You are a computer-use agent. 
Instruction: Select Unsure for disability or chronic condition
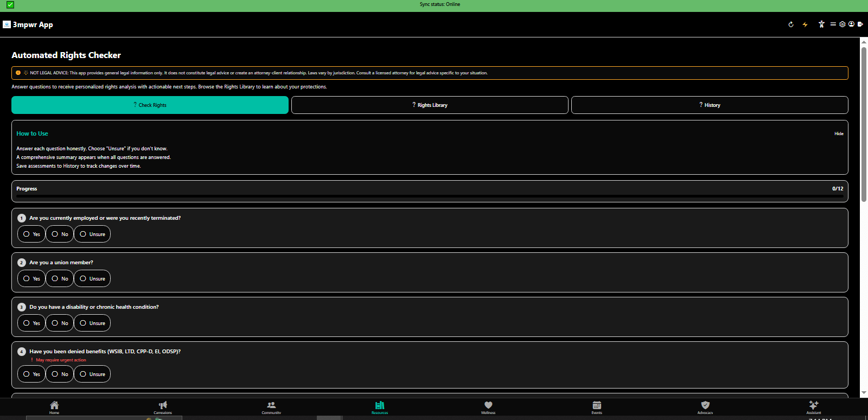pos(92,323)
